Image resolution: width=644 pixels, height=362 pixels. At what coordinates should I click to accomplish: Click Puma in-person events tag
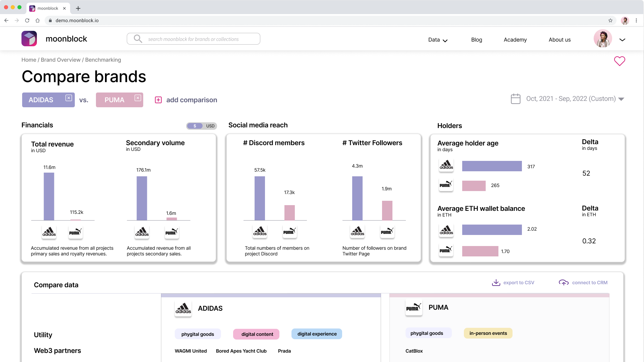click(x=488, y=333)
